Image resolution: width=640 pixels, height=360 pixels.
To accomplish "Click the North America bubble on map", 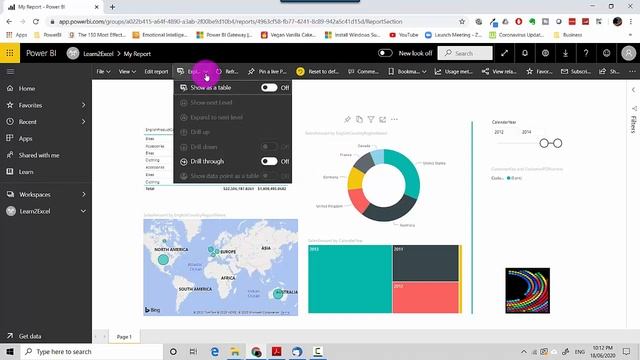I will 163,259.
